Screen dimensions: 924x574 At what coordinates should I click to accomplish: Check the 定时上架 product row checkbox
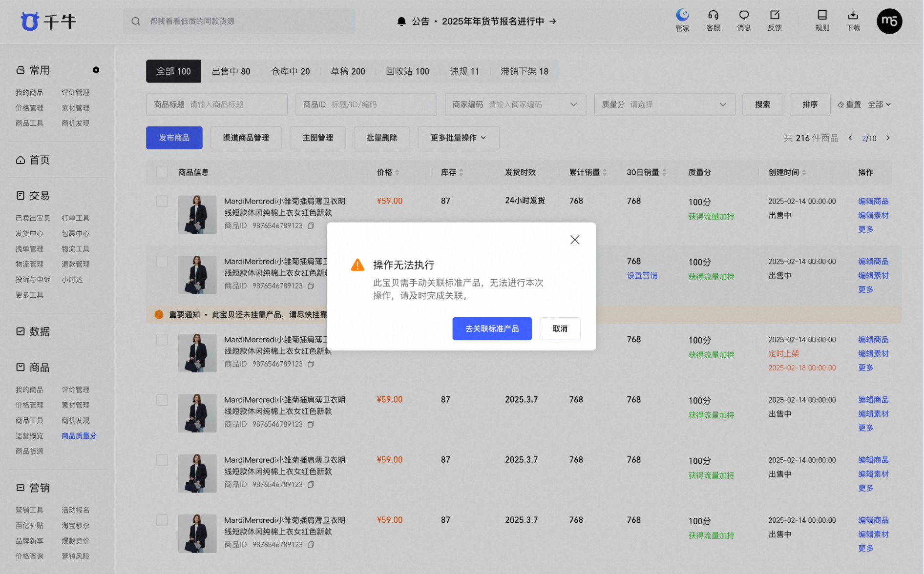[x=162, y=340]
